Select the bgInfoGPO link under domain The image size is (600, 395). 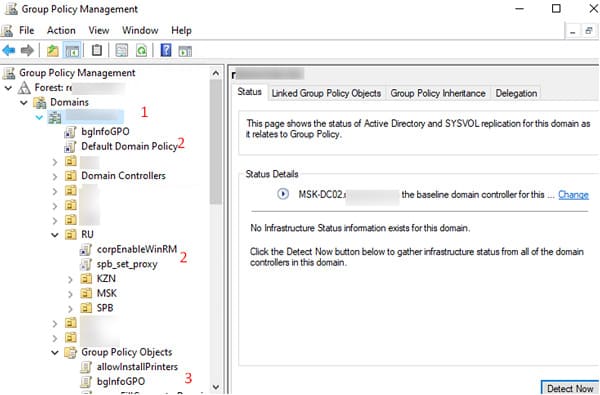pos(105,132)
